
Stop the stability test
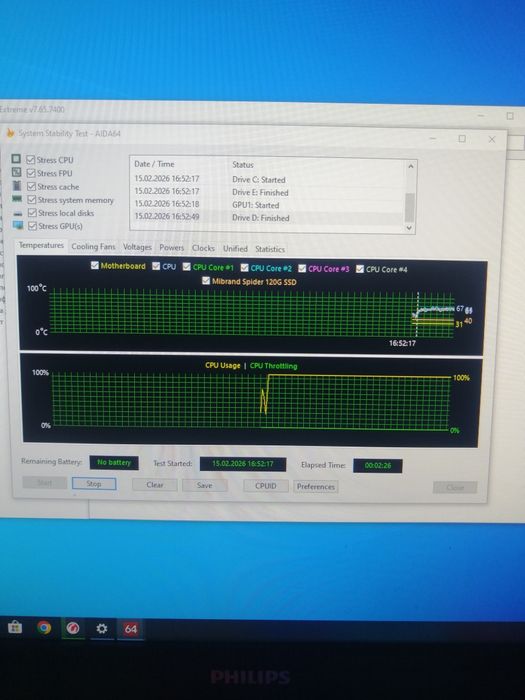point(94,483)
